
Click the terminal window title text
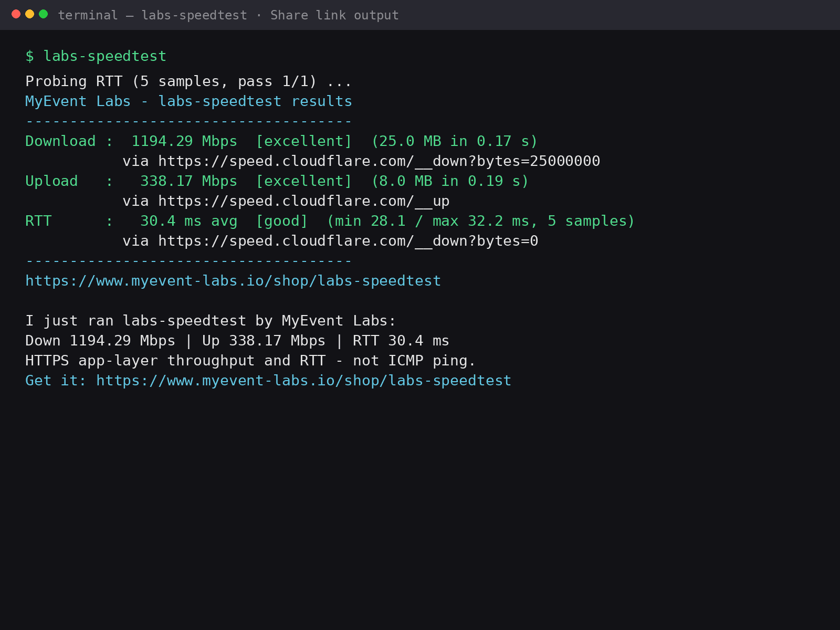tap(228, 15)
